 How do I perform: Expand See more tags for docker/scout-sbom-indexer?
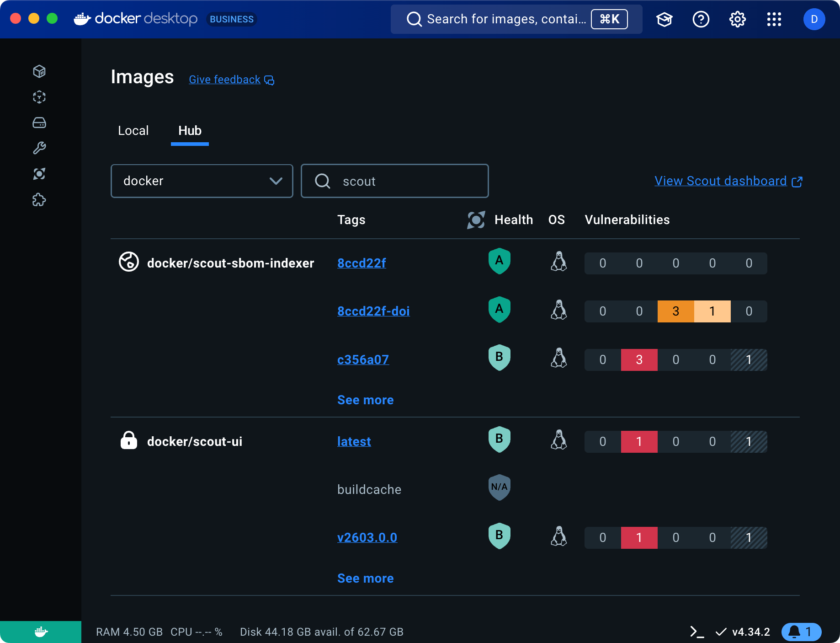[x=365, y=400]
